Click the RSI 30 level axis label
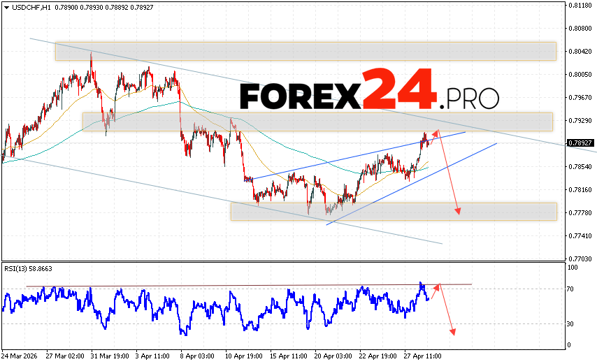 pyautogui.click(x=572, y=324)
